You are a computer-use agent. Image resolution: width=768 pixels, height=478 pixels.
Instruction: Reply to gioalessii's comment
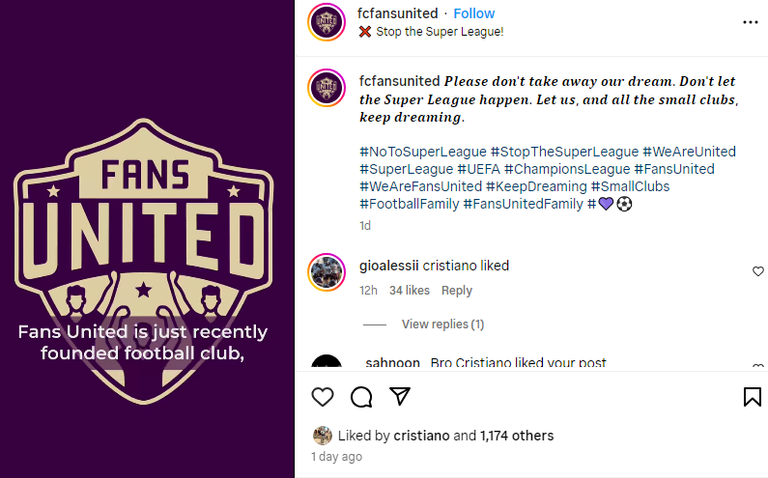[456, 291]
